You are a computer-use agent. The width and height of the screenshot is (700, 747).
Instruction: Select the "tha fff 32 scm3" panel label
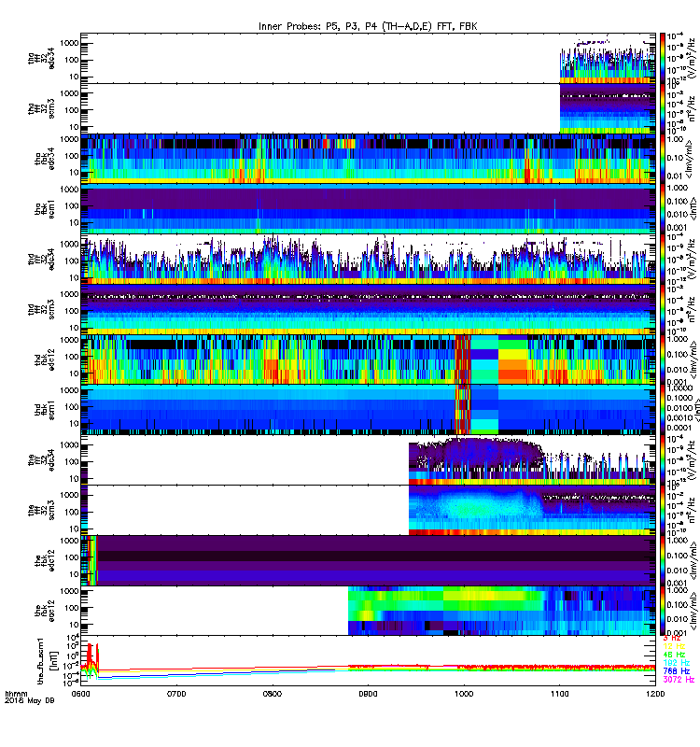tap(41, 108)
